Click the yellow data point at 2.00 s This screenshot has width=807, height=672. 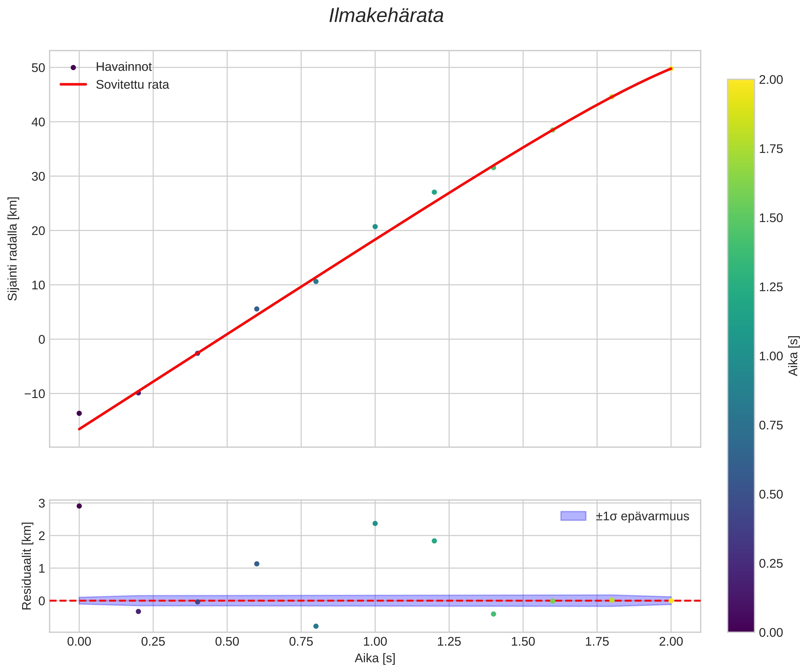pos(671,69)
